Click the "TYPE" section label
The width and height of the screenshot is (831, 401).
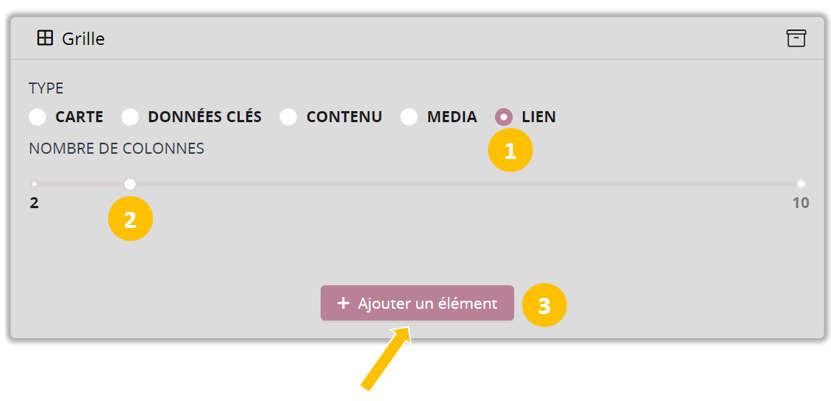coord(46,88)
